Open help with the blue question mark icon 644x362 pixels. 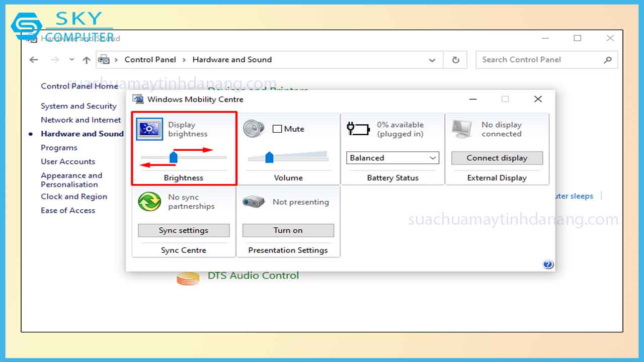click(x=548, y=264)
